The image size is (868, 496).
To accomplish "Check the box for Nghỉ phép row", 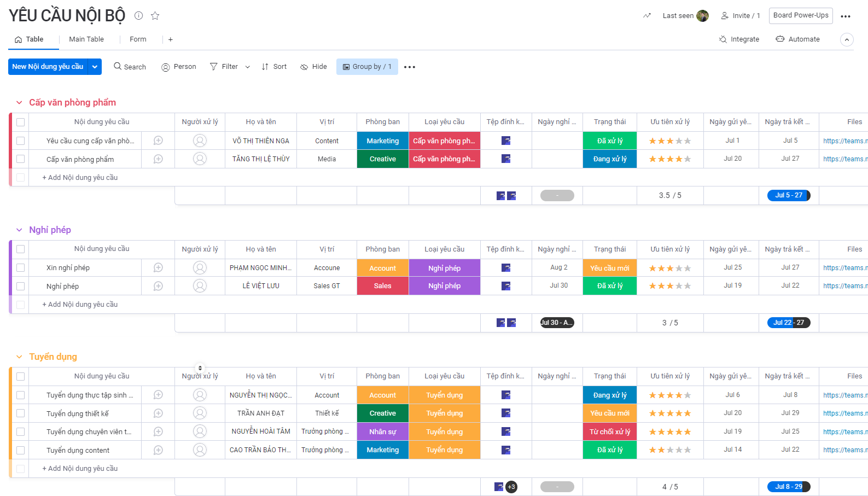I will coord(21,286).
